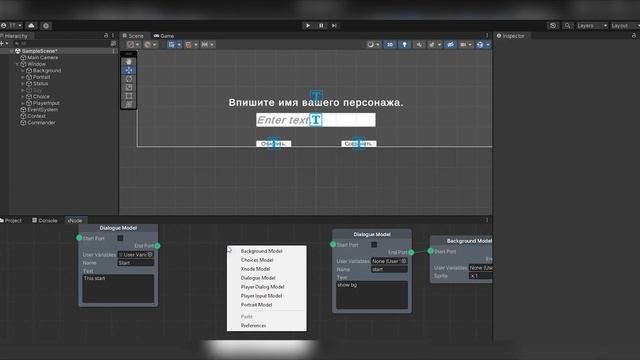Viewport: 640px width, 360px height.
Task: Select PlayerInput in the Hierarchy
Action: coord(46,103)
